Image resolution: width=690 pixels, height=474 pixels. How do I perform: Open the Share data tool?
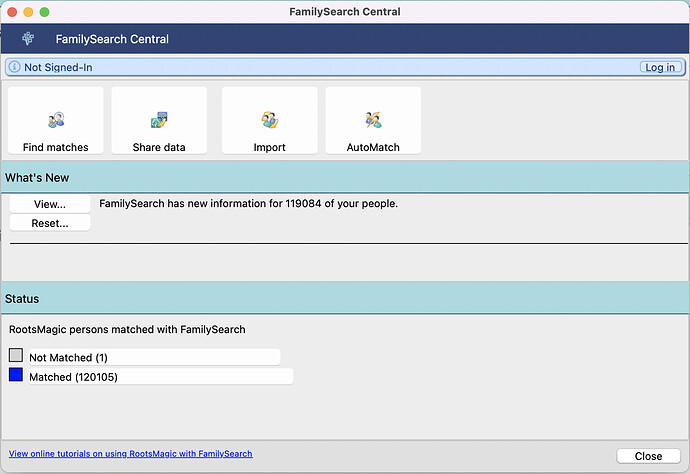point(159,121)
